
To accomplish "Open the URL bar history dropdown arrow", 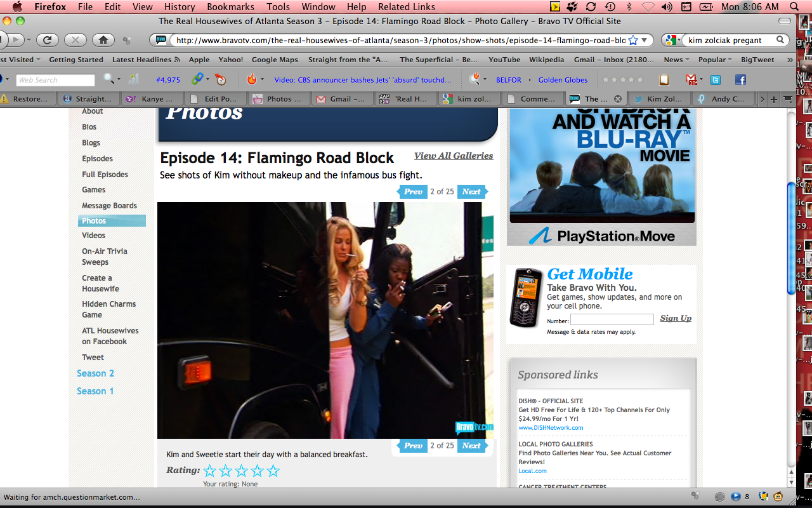I will pos(645,40).
